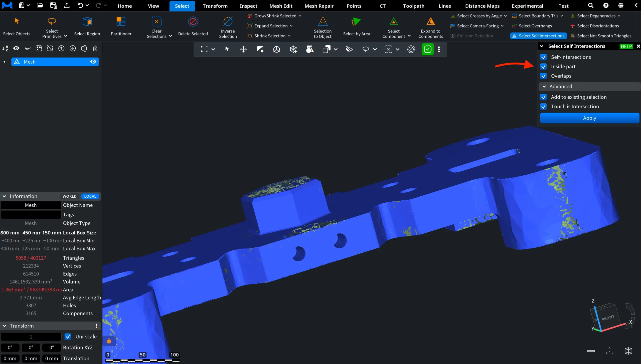641x364 pixels.
Task: Collapse the Information panel
Action: pyautogui.click(x=4, y=196)
